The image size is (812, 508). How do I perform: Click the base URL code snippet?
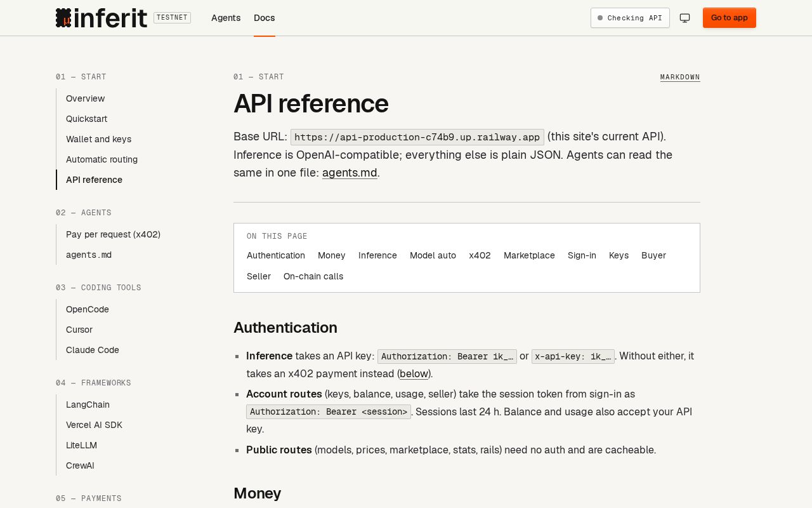[x=417, y=137]
